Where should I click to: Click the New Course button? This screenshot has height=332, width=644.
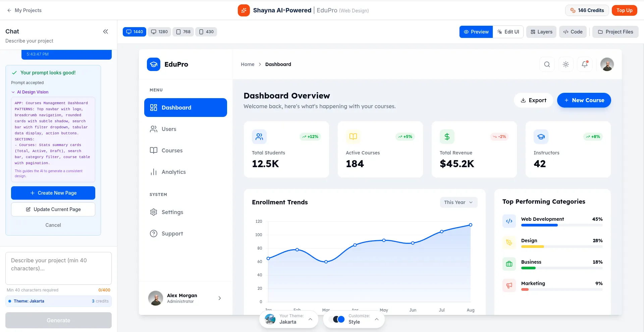(584, 100)
